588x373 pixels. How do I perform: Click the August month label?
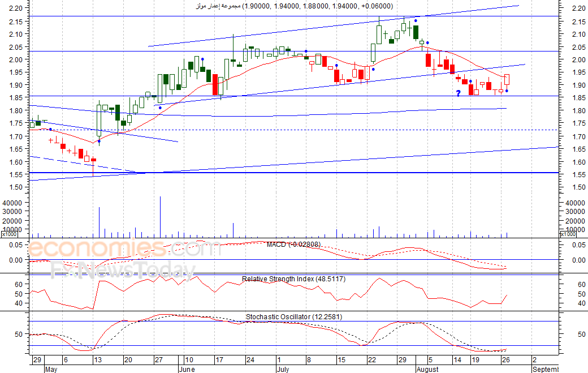click(x=427, y=369)
